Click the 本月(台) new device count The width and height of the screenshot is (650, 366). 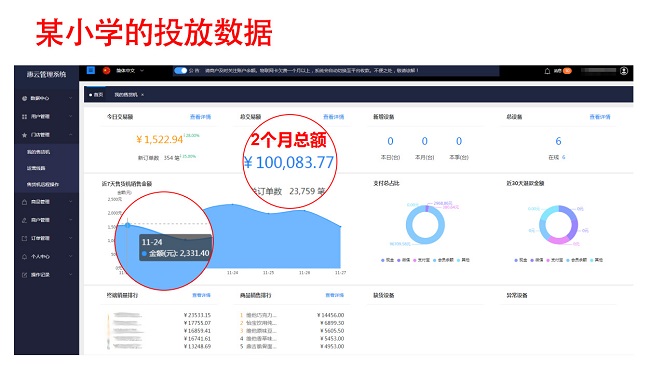[x=424, y=141]
